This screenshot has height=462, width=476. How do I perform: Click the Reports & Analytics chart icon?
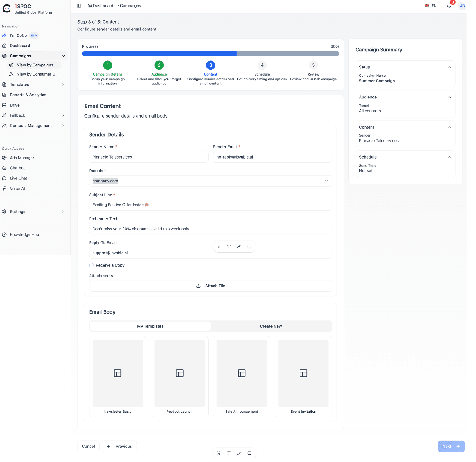coord(4,95)
